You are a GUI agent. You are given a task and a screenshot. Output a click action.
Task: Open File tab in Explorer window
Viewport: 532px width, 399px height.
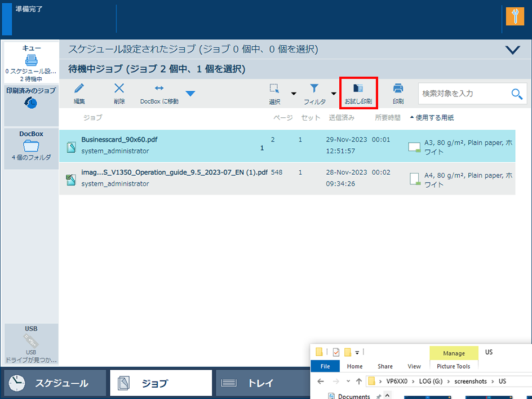[325, 366]
